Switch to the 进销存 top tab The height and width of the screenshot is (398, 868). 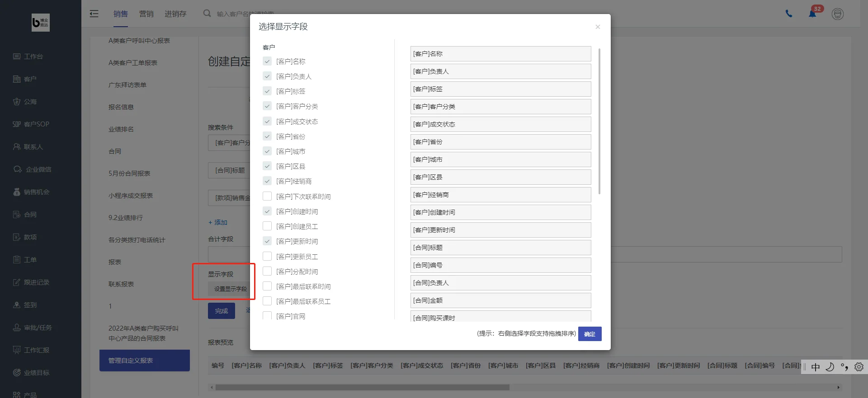tap(175, 14)
